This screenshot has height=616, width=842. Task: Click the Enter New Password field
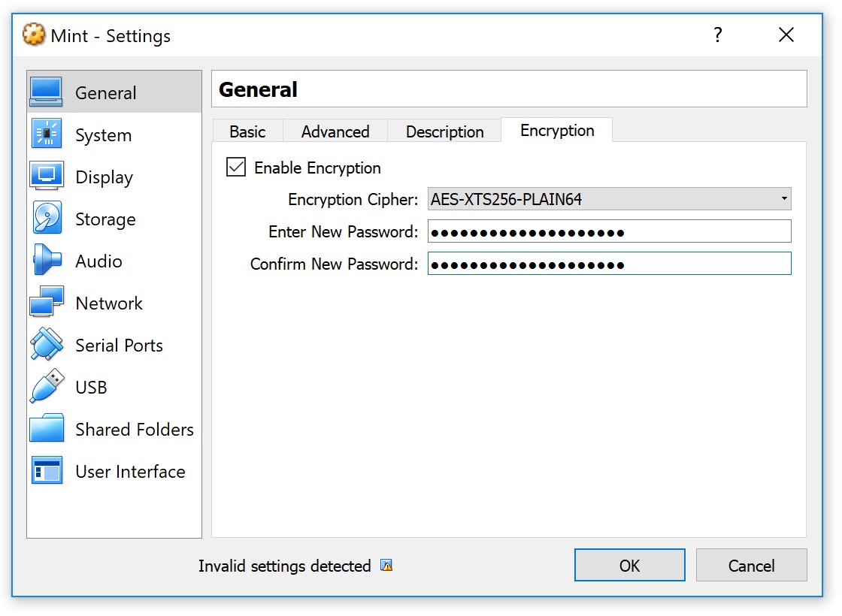point(609,231)
